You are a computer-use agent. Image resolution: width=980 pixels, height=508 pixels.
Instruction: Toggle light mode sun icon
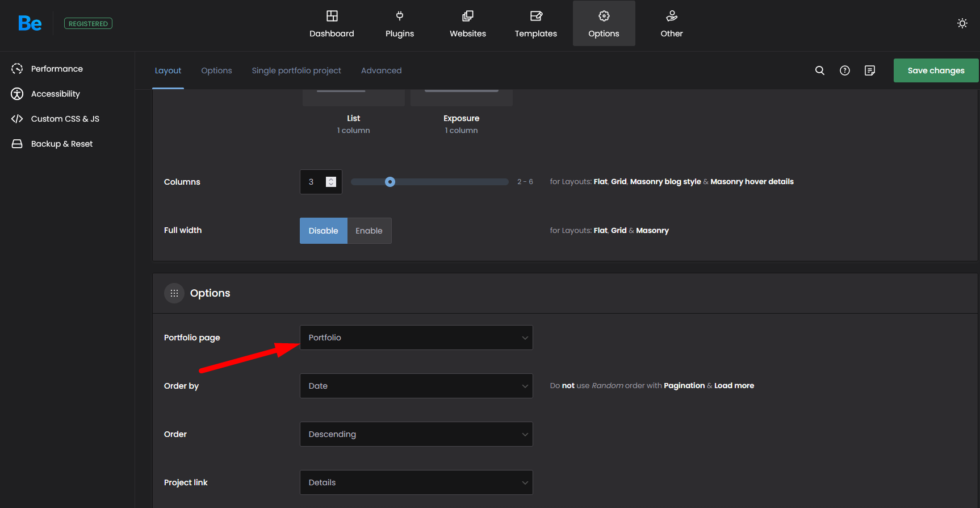[x=962, y=23]
